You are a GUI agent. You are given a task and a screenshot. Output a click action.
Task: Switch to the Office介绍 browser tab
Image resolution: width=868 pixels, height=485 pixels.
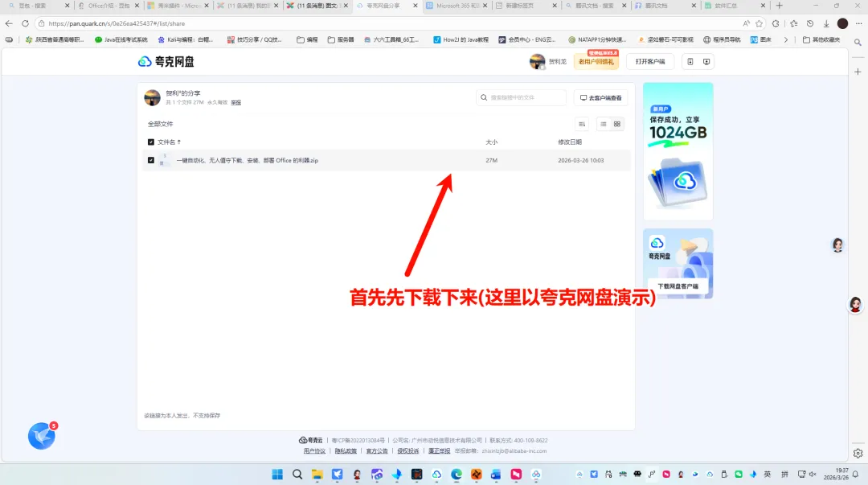coord(108,6)
